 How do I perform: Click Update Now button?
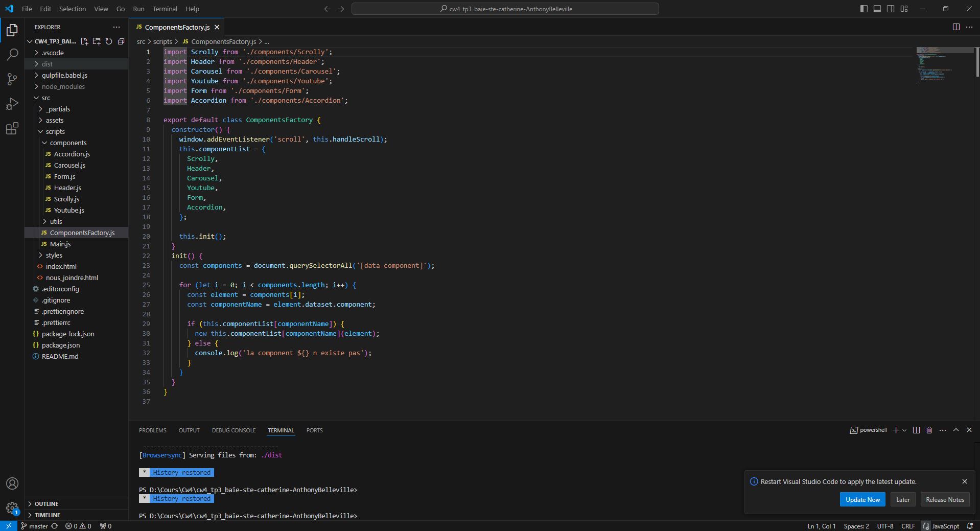(x=862, y=500)
